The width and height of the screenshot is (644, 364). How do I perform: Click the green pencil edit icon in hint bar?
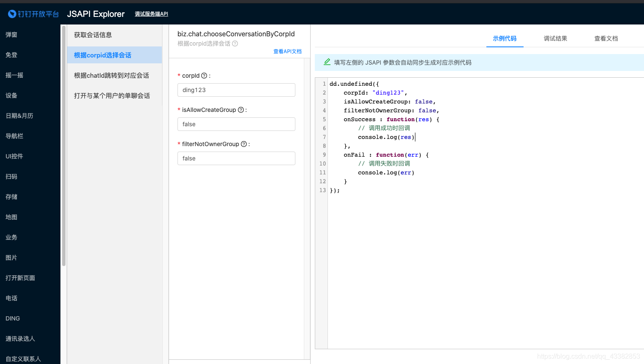[327, 62]
